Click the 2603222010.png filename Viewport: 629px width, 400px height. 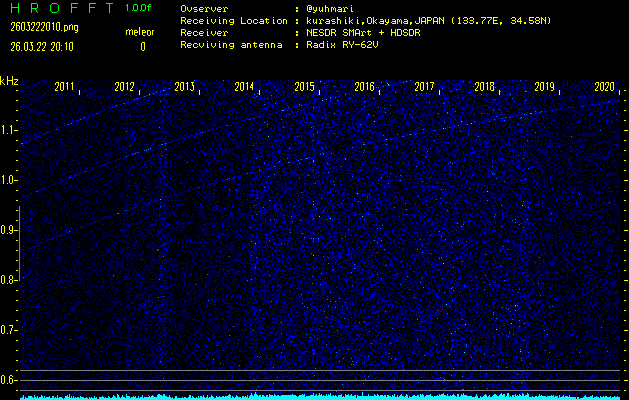[x=39, y=26]
